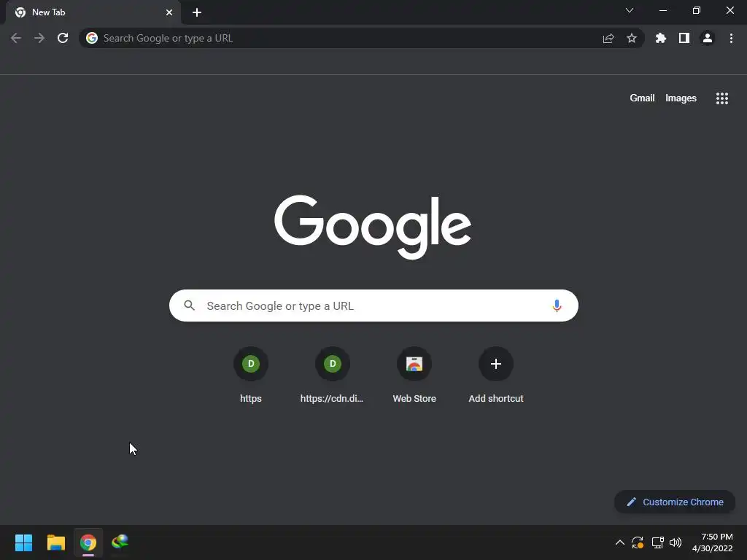This screenshot has height=560, width=747.
Task: Toggle the side panel icon
Action: point(684,38)
